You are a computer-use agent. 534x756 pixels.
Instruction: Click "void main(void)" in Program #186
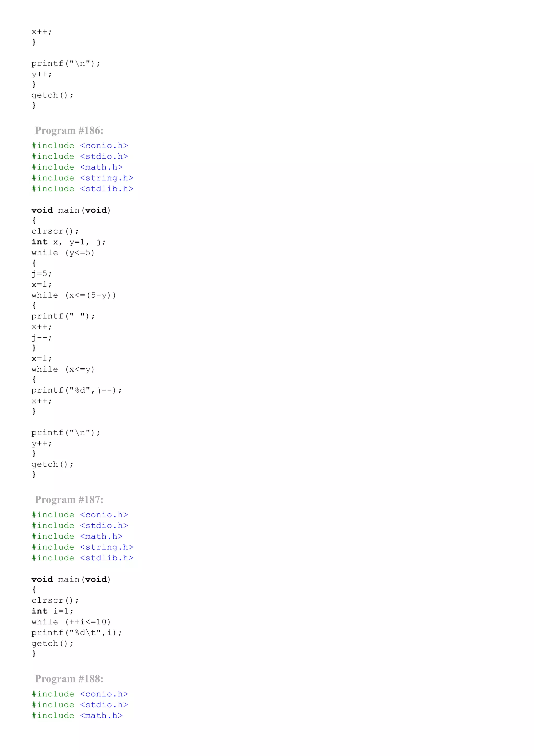click(71, 211)
